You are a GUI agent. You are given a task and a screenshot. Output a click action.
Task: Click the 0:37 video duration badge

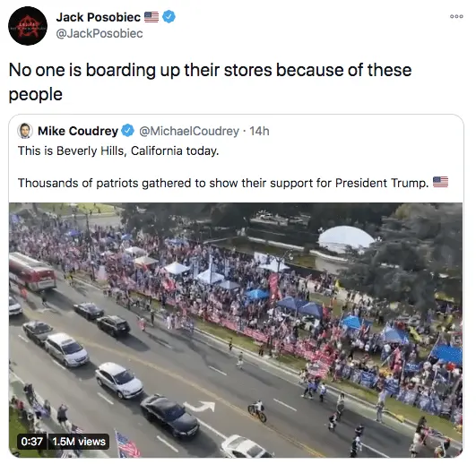32,441
